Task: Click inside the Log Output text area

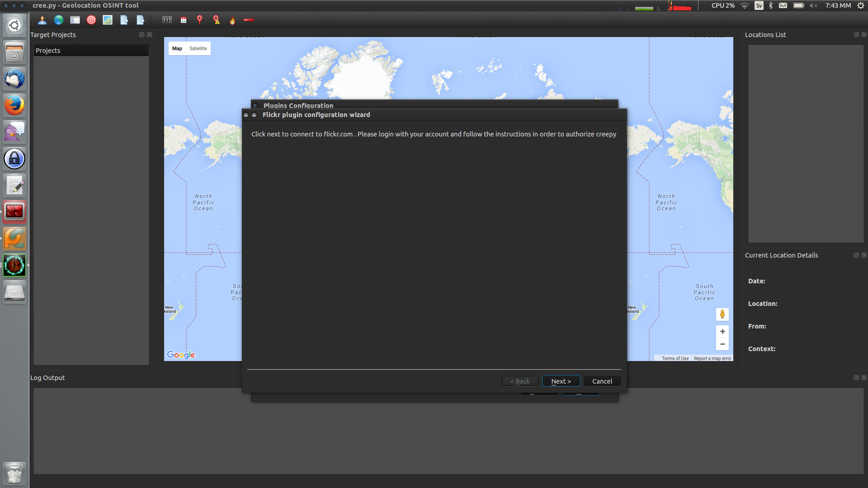Action: [448, 431]
